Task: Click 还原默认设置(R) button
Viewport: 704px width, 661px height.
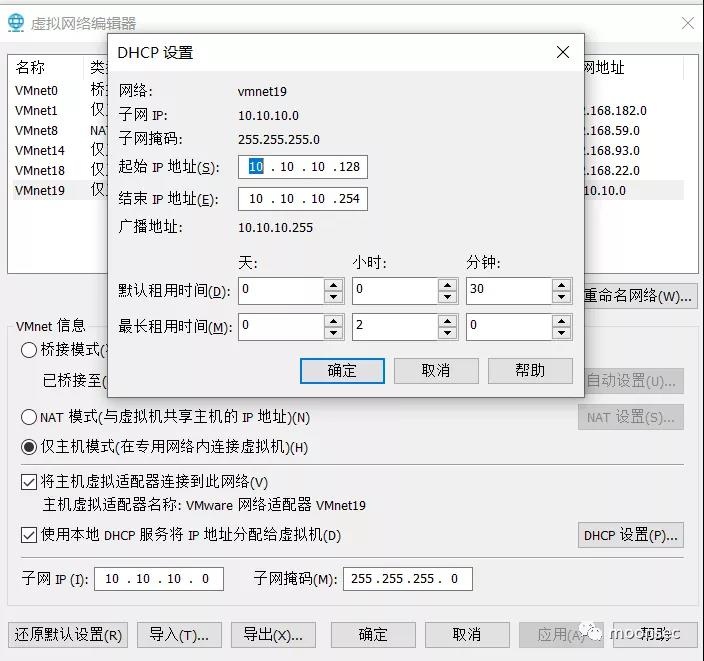Action: [68, 635]
